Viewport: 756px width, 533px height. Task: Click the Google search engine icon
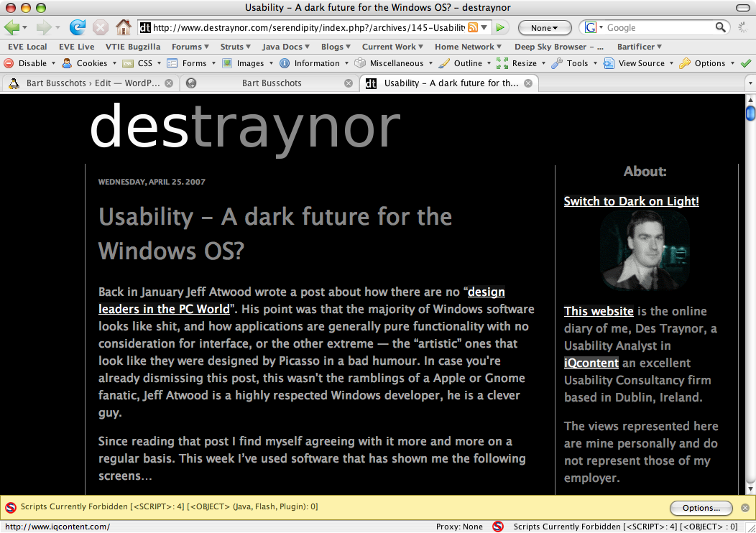click(x=591, y=27)
